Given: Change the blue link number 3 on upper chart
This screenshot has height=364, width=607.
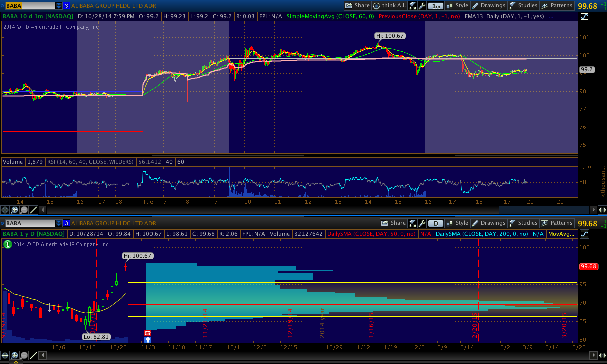Looking at the screenshot, I should point(66,6).
